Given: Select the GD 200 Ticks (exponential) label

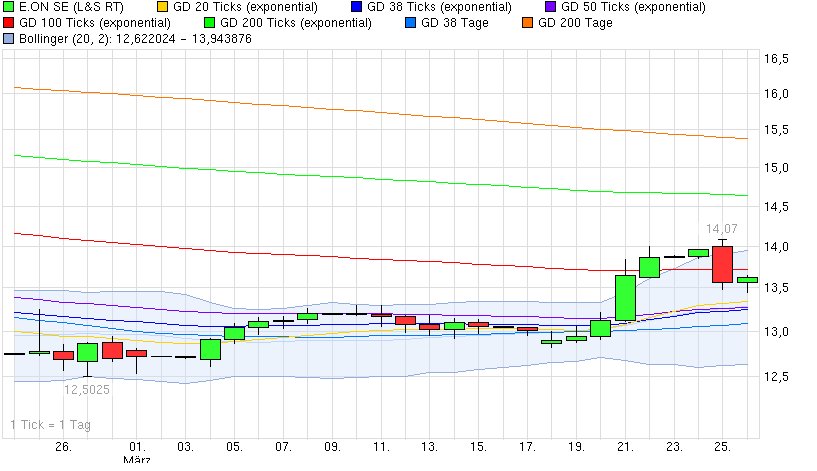Looking at the screenshot, I should (x=296, y=23).
